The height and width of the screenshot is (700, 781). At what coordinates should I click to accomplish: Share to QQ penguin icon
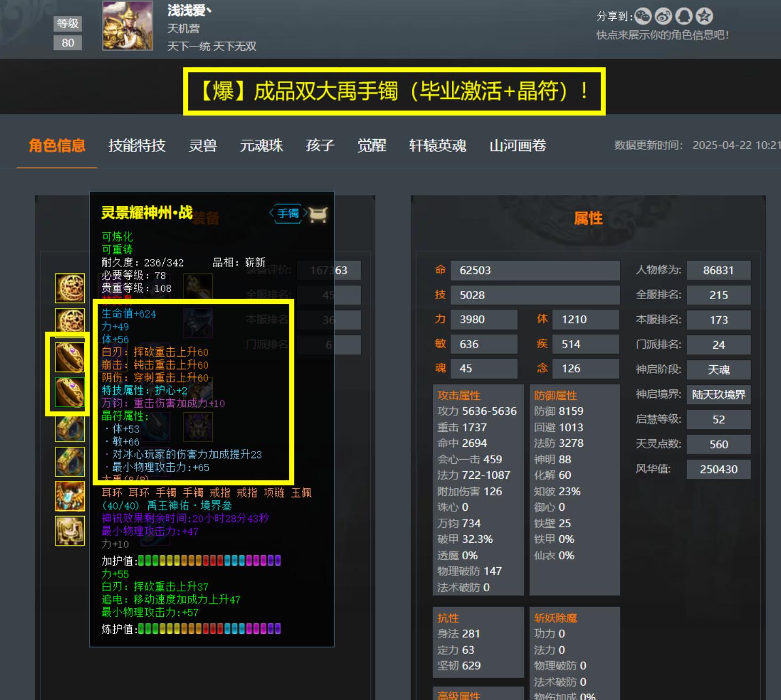point(684,17)
